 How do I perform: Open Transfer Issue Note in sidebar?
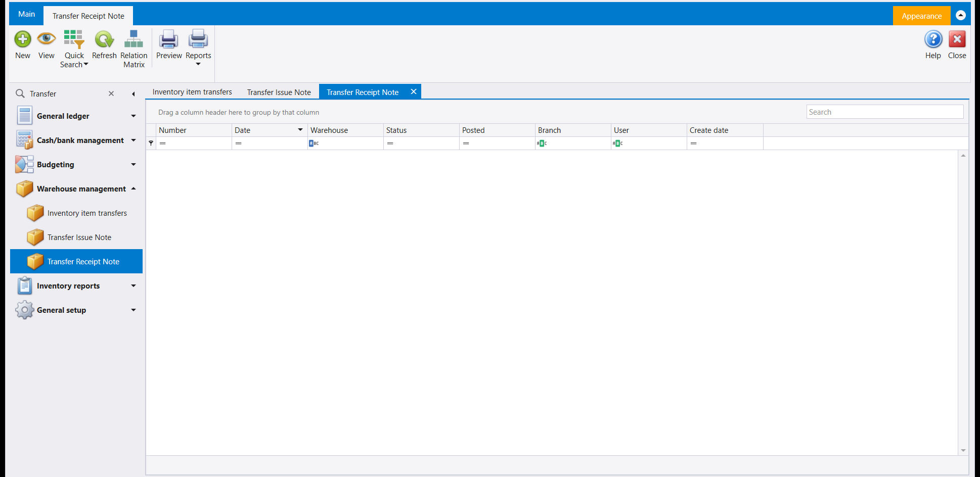(76, 237)
